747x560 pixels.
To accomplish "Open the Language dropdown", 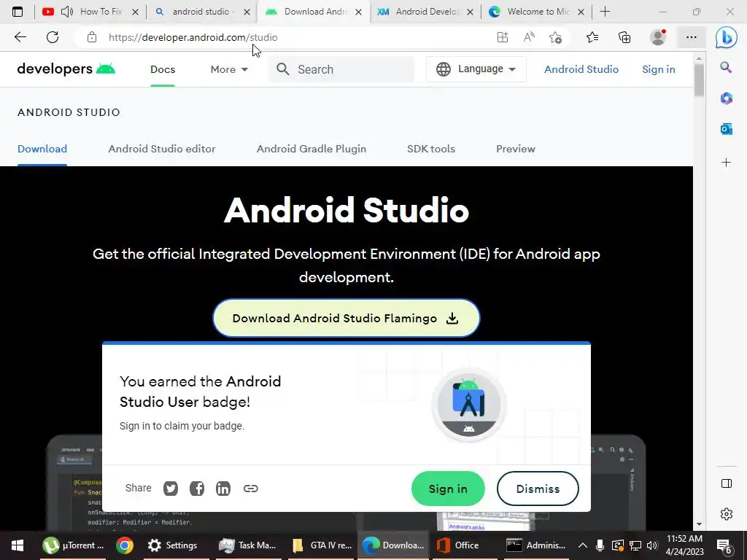I will [476, 69].
